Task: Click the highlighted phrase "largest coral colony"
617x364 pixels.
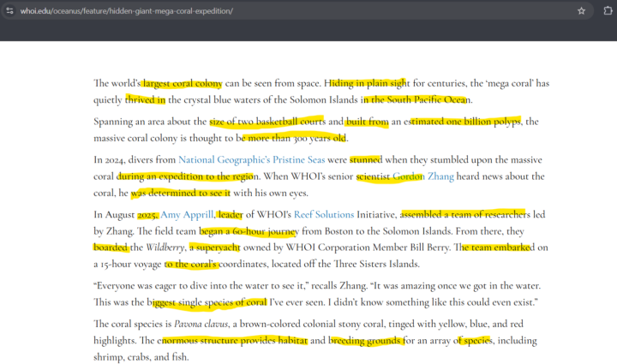Action: (183, 83)
